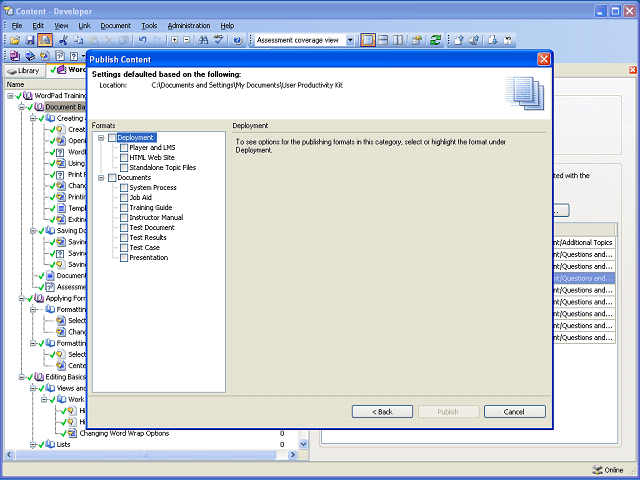640x480 pixels.
Task: Click the red close icon on the right pane
Action: [633, 70]
